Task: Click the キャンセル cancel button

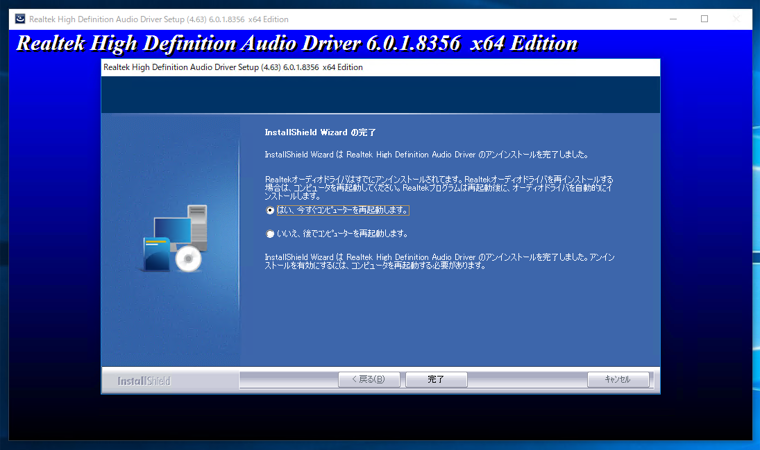Action: [618, 379]
